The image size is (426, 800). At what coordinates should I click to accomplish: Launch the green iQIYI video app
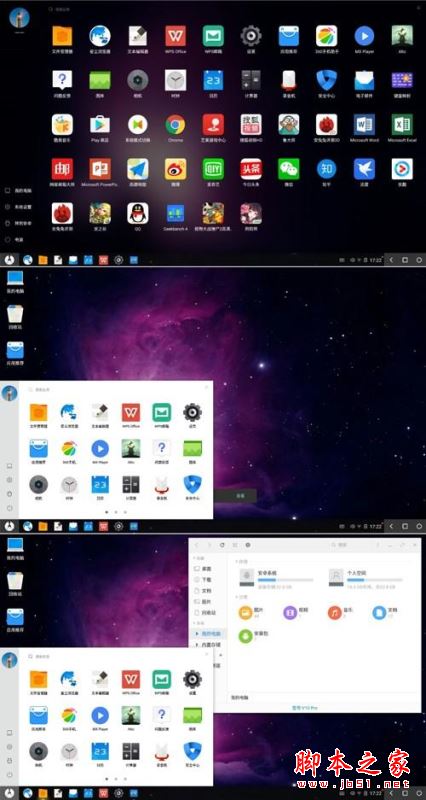(213, 169)
